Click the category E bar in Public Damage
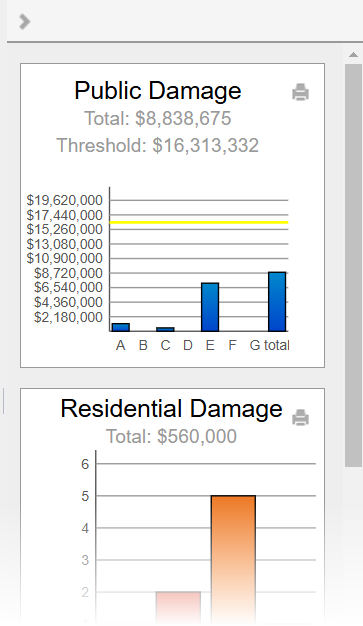Image resolution: width=363 pixels, height=626 pixels. point(210,307)
